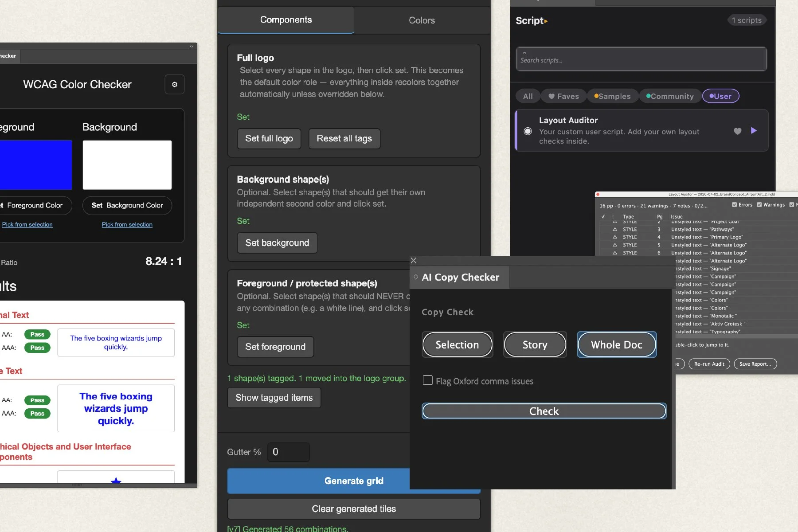Choose Story in Copy Check
This screenshot has height=532, width=798.
pyautogui.click(x=535, y=344)
